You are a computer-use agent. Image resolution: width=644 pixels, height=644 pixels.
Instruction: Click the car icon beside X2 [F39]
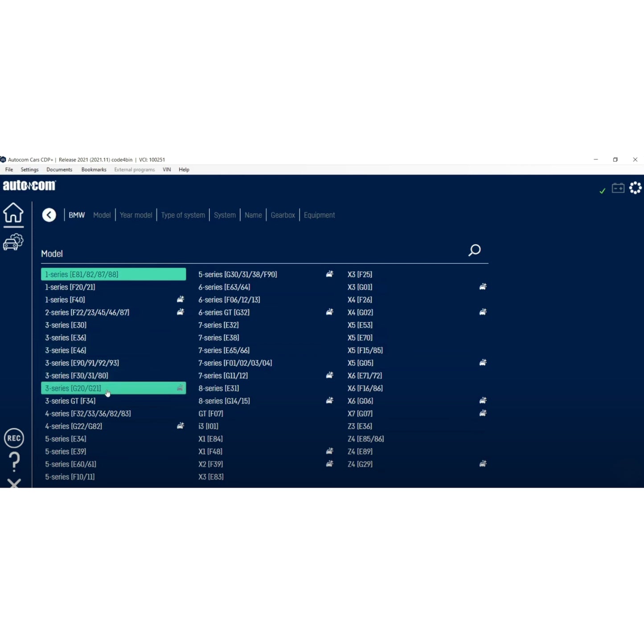[x=330, y=464]
